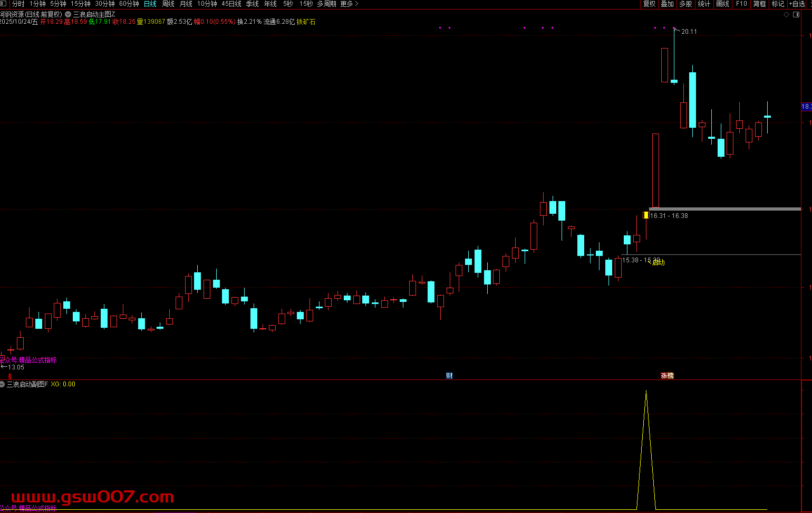The height and width of the screenshot is (513, 812).
Task: Click the red $ marker on time axis
Action: click(x=9, y=376)
